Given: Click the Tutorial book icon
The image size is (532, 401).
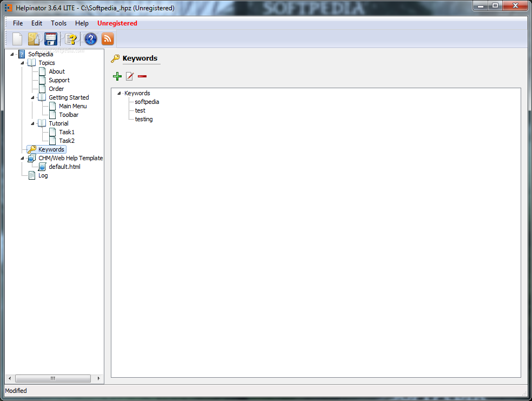Looking at the screenshot, I should pos(42,123).
